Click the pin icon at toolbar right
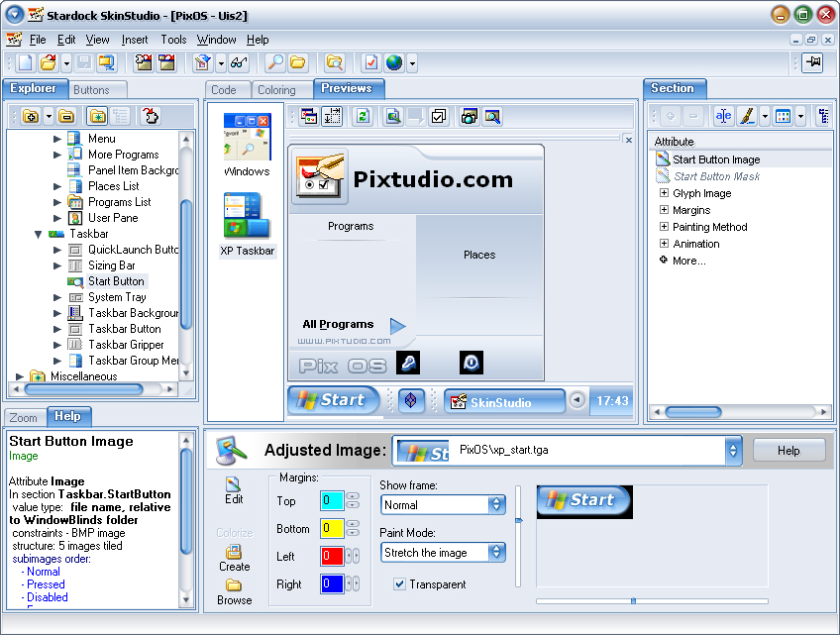The image size is (840, 635). [813, 62]
